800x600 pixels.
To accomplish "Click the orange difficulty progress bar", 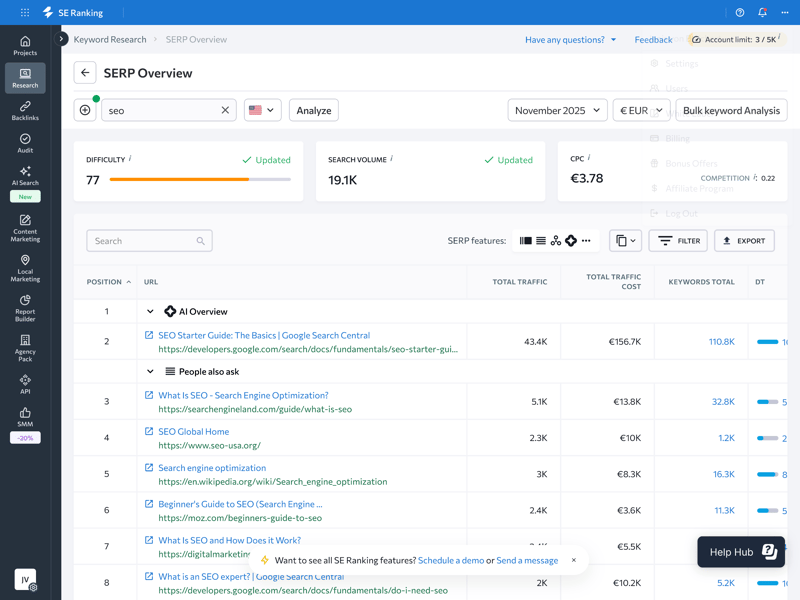I will pos(180,180).
